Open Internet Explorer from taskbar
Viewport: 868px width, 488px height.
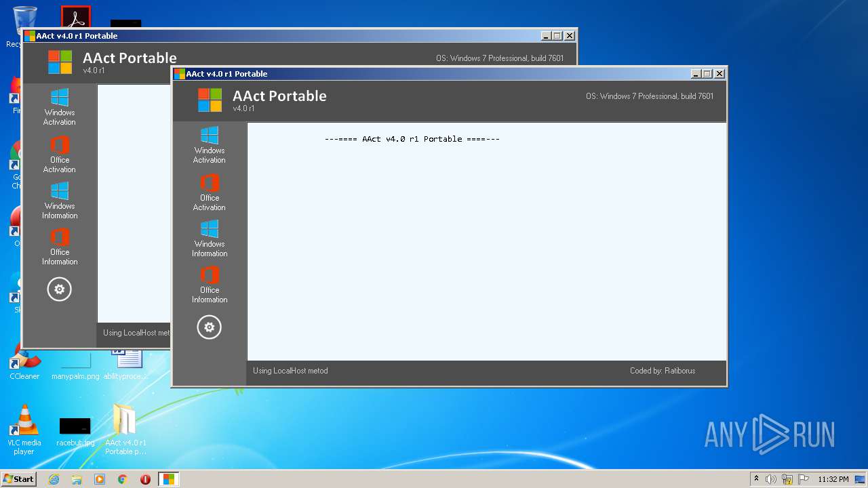pyautogui.click(x=54, y=479)
